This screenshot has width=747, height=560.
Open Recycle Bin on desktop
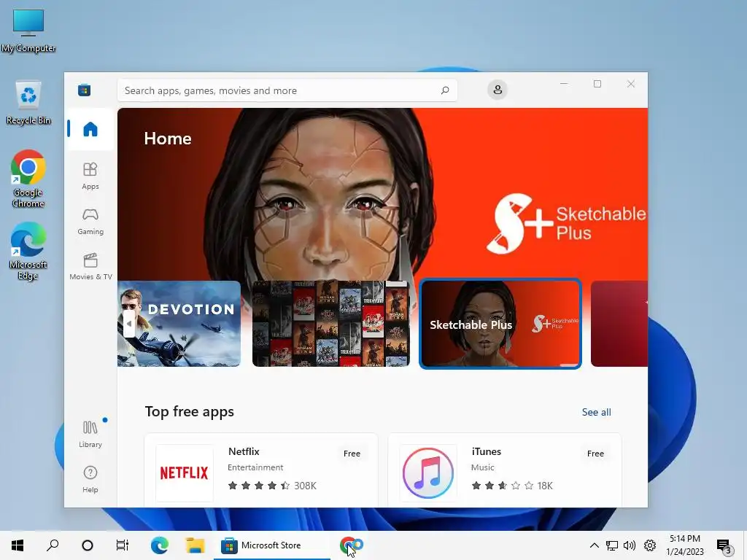coord(28,102)
